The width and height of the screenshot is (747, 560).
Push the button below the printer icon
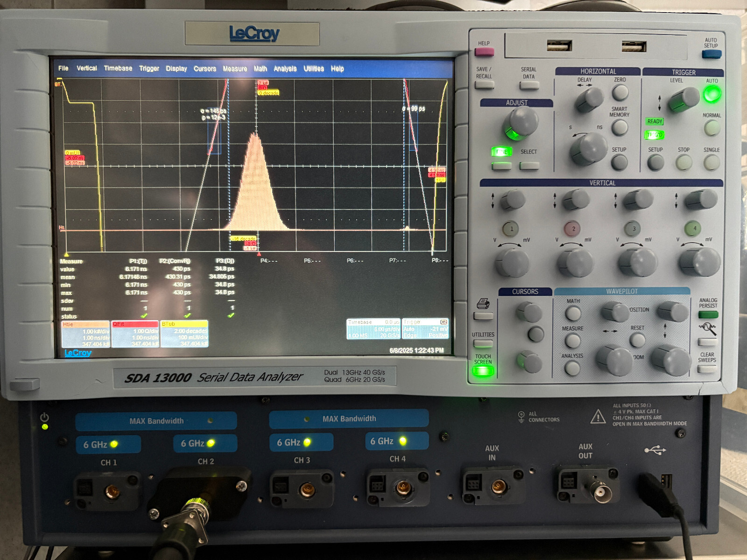pyautogui.click(x=483, y=316)
